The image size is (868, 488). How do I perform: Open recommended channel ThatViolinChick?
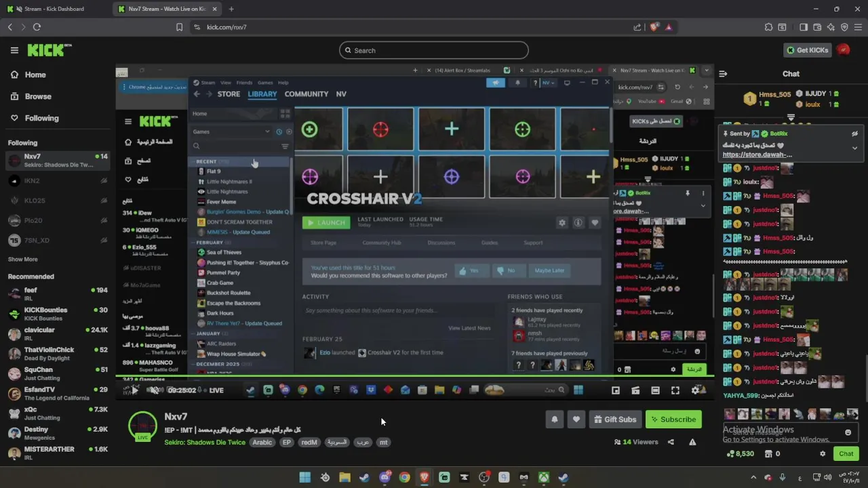point(57,353)
